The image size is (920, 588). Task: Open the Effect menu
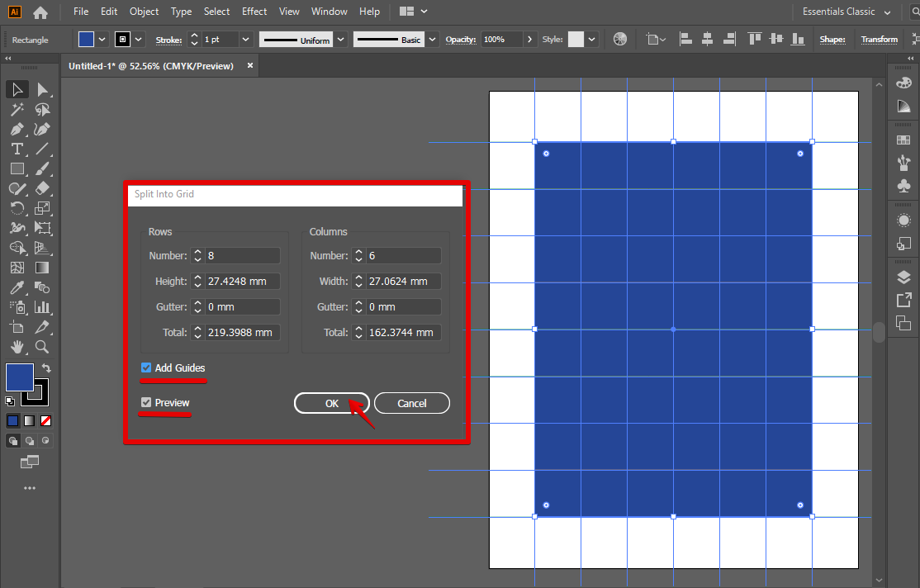coord(254,12)
